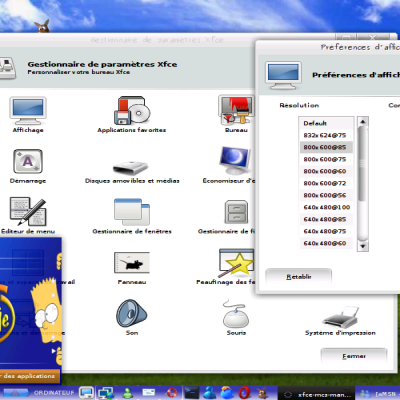Select resolution 640x480@60
The image size is (400, 400).
[326, 243]
